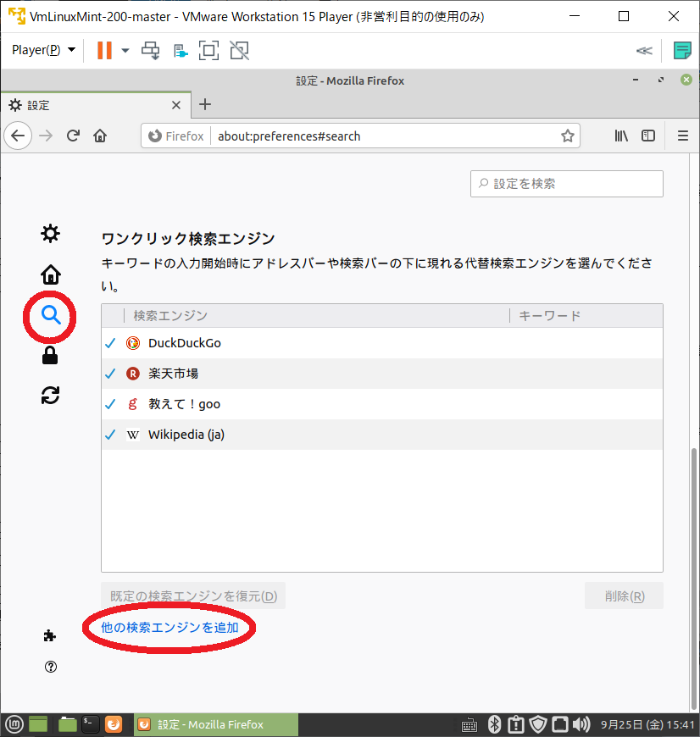Open Privacy & Security lock category
This screenshot has height=737, width=700.
pyautogui.click(x=50, y=355)
